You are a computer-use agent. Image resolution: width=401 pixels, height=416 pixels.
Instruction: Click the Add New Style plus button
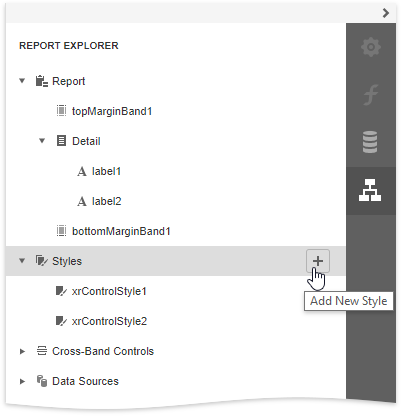(318, 261)
